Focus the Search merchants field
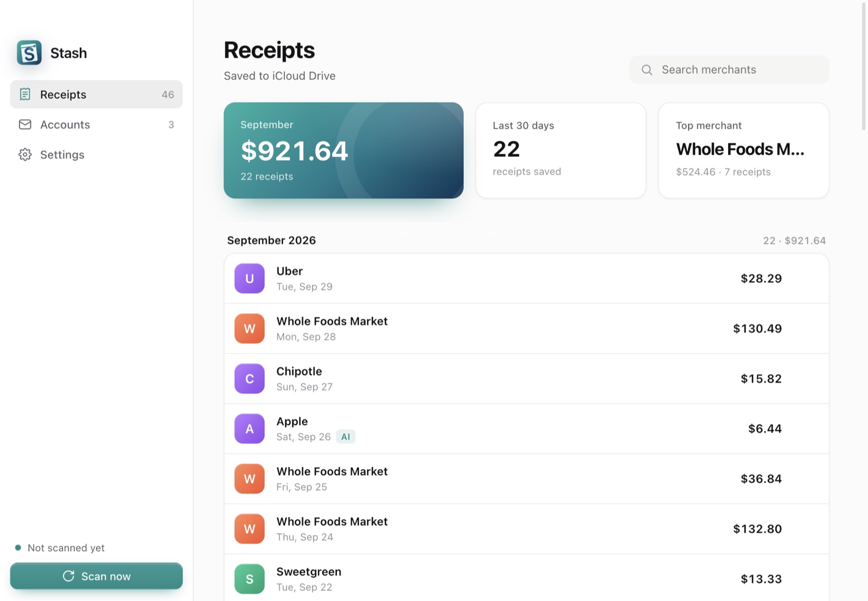This screenshot has height=601, width=868. 729,69
